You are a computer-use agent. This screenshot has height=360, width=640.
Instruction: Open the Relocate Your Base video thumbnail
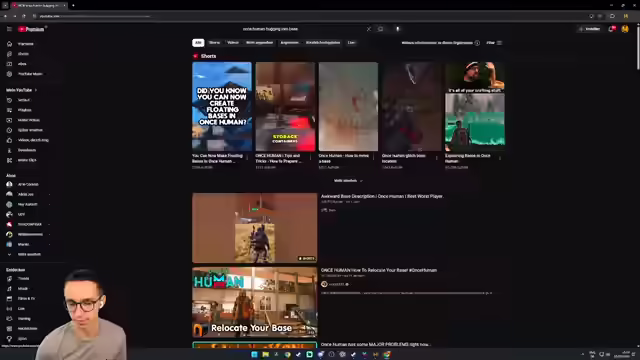254,302
